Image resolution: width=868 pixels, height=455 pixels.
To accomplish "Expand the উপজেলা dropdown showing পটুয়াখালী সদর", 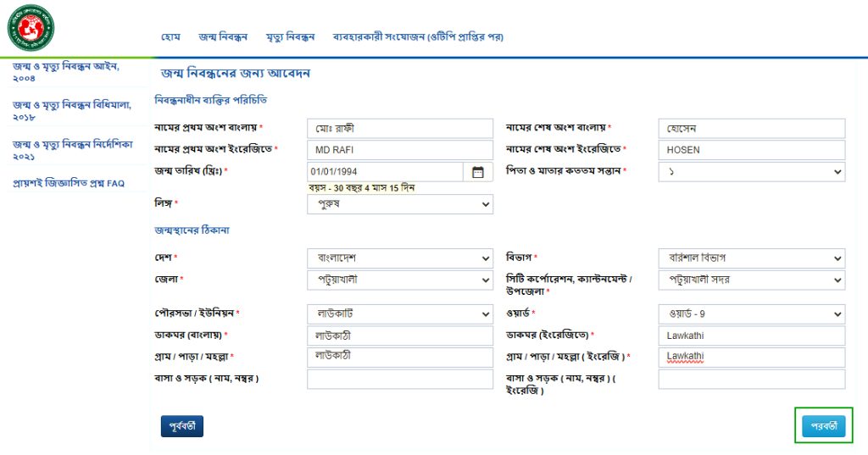I will tap(751, 280).
